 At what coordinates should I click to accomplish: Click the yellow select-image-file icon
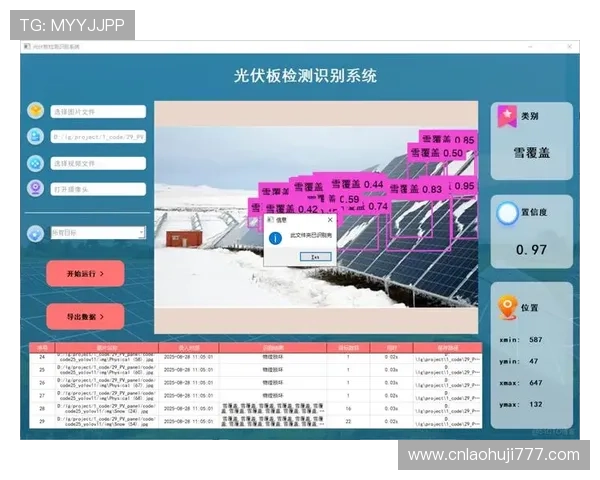36,111
